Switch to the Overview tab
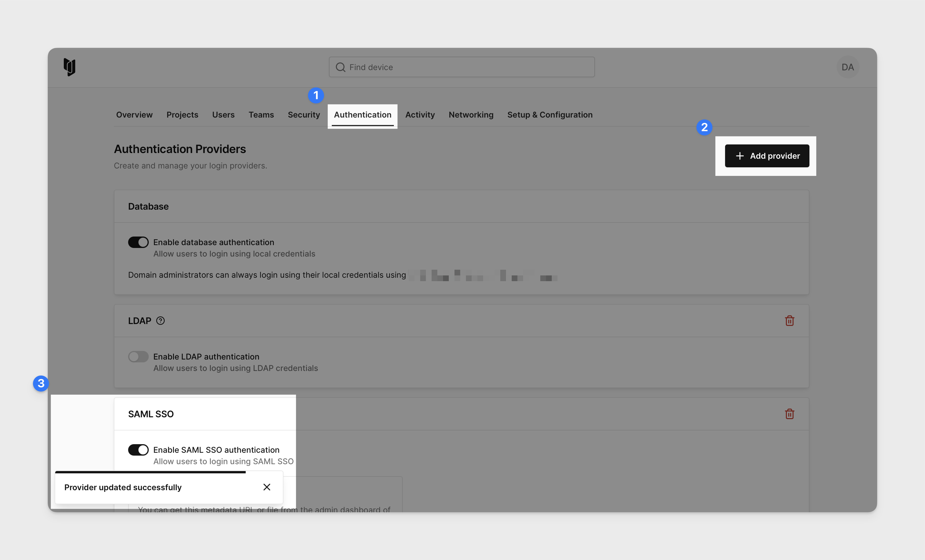 pyautogui.click(x=134, y=115)
